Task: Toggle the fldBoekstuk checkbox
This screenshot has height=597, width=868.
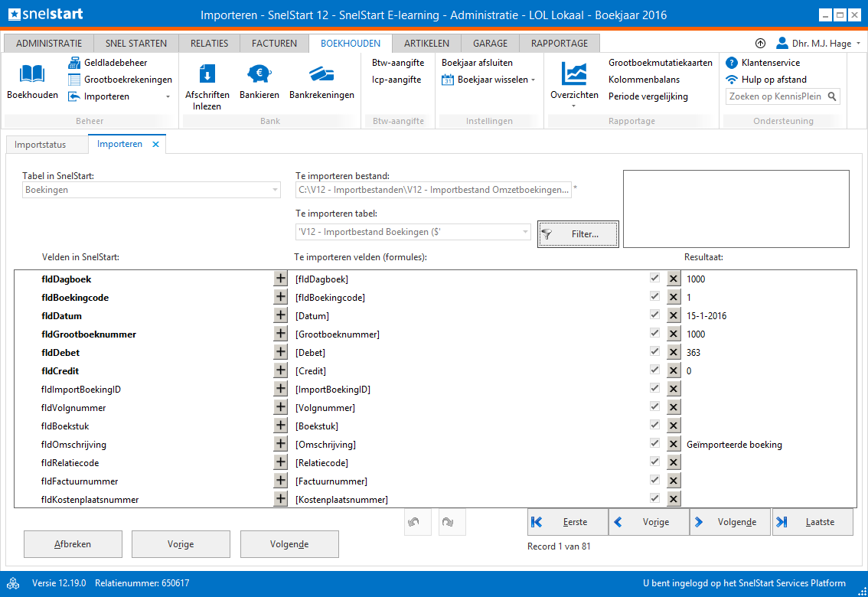Action: click(x=654, y=424)
